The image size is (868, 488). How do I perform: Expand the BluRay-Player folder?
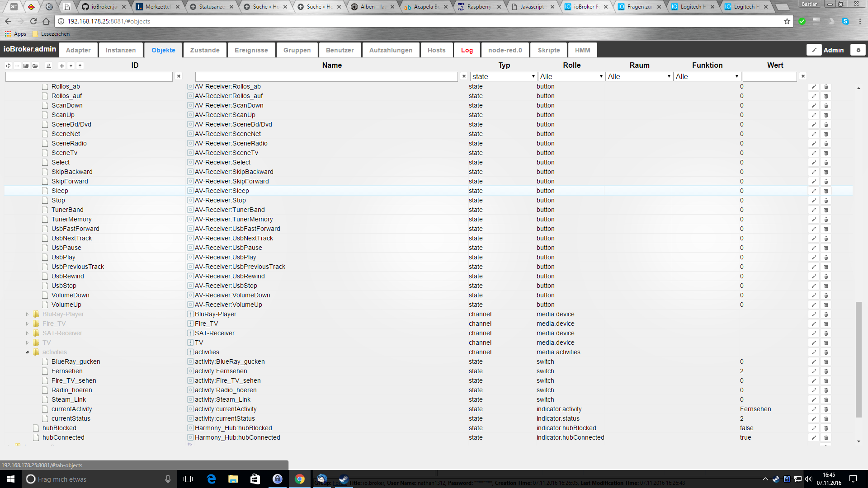pos(27,314)
